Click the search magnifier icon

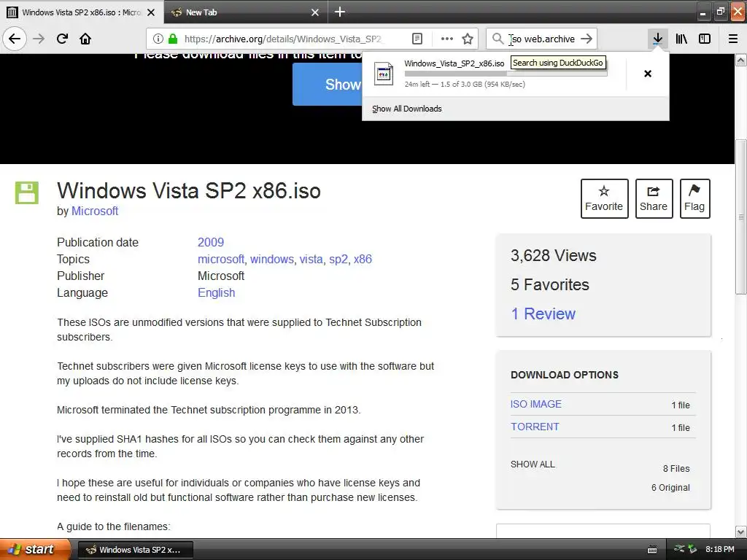click(498, 39)
